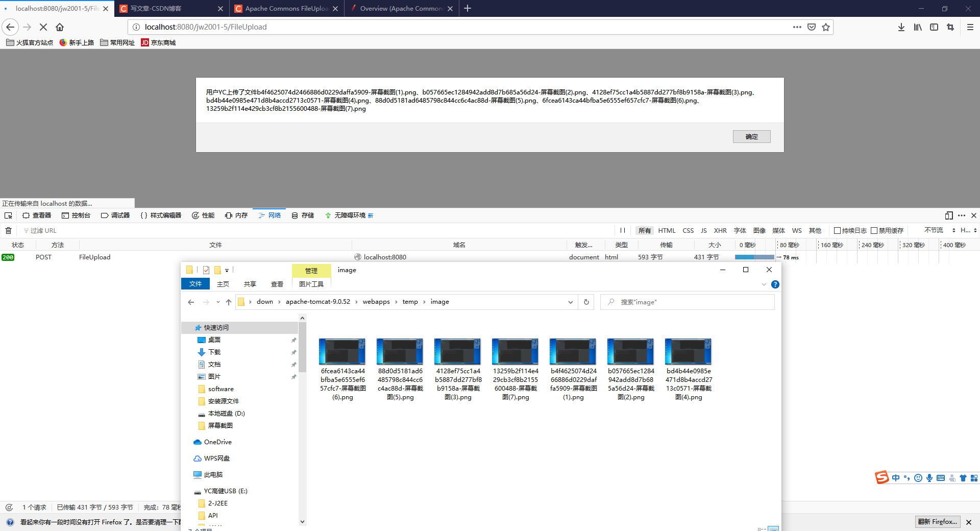Toggle pause on network request recording
Screen dimensions: 980x531
tap(622, 230)
